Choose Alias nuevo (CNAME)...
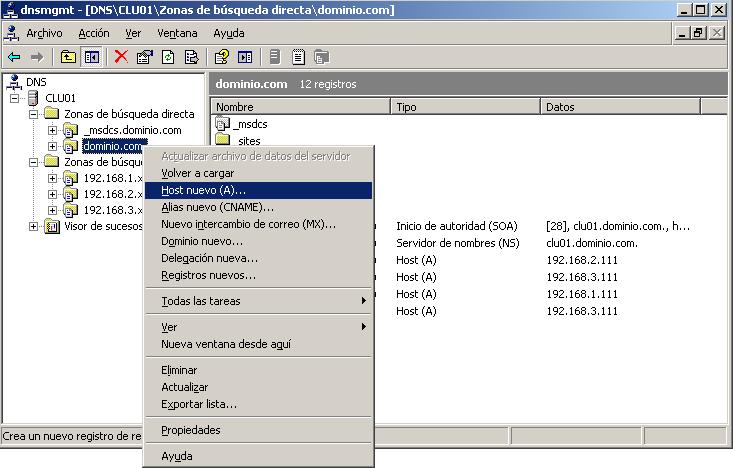 [x=259, y=207]
